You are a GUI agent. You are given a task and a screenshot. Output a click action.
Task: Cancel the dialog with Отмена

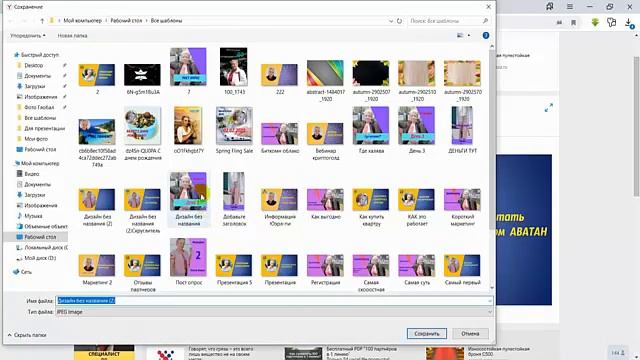coord(470,333)
